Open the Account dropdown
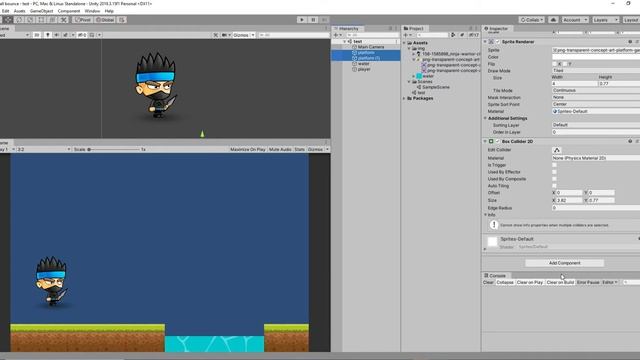Image resolution: width=640 pixels, height=360 pixels. tap(575, 20)
